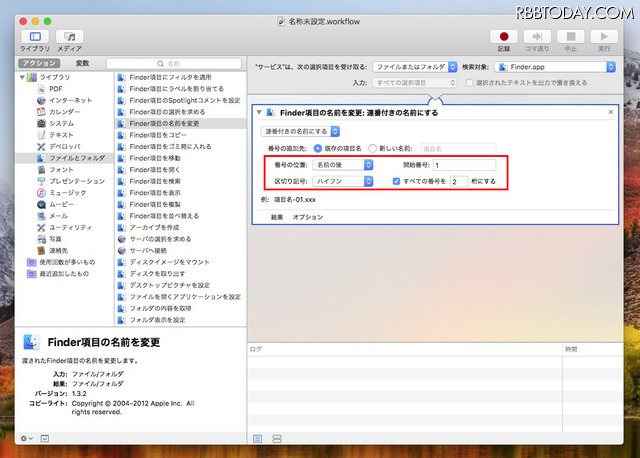Select the 既存の項目名 radio button

[x=317, y=149]
